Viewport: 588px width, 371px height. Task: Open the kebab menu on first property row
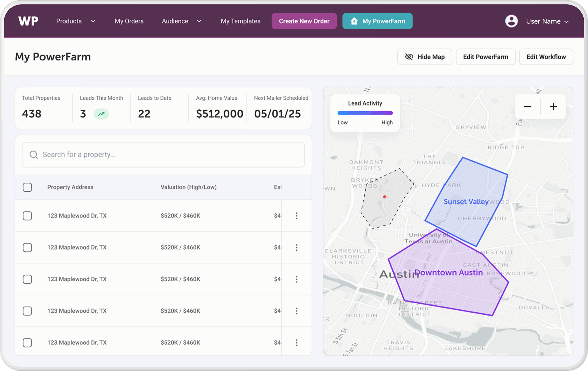[x=297, y=216]
